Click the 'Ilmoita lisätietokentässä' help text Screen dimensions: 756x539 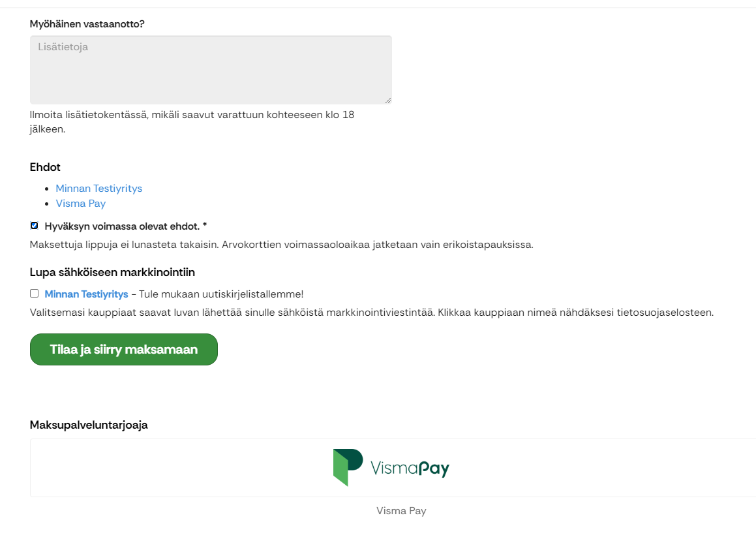pos(192,122)
